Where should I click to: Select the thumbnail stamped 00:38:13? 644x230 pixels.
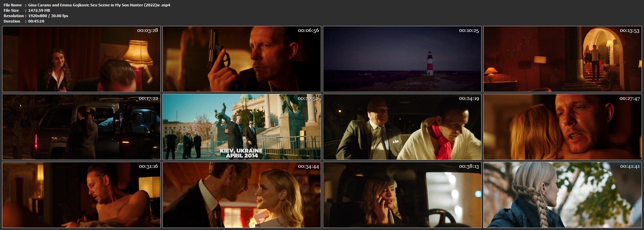coord(402,195)
